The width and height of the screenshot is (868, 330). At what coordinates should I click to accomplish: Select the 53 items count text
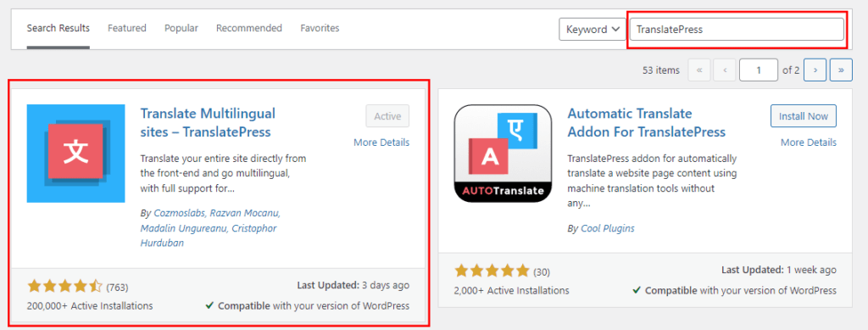(660, 70)
